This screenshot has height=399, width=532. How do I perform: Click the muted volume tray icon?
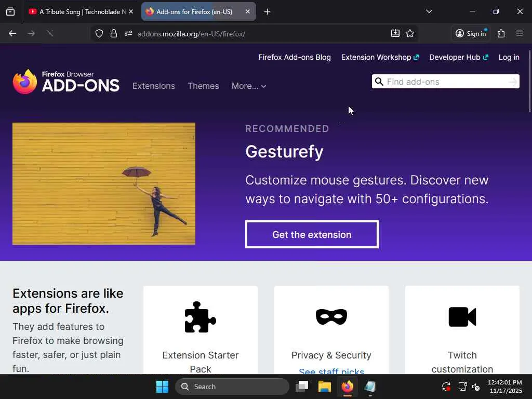pos(476,387)
